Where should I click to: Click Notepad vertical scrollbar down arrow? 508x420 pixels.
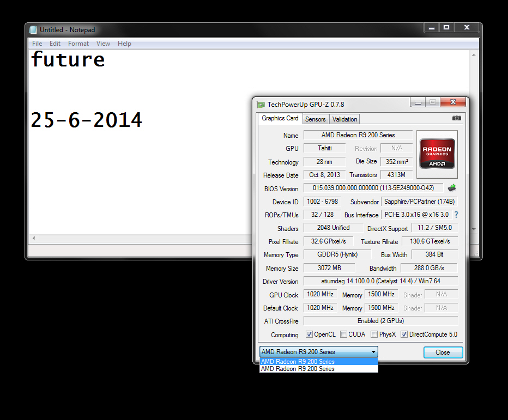(474, 229)
